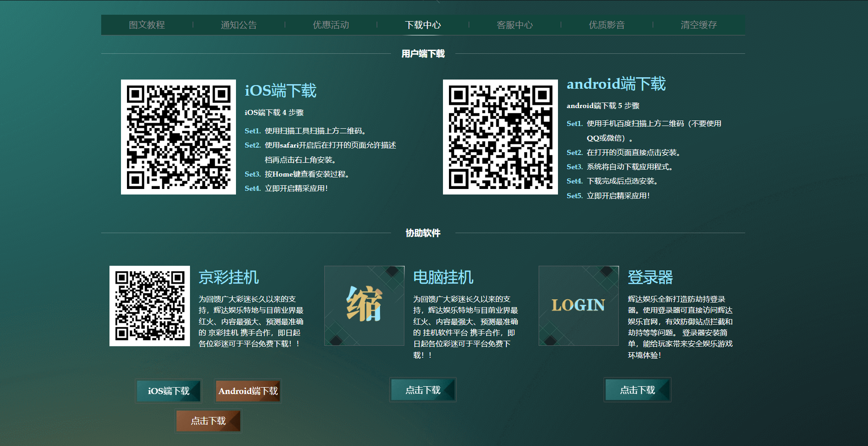868x446 pixels.
Task: Click 清空缓存 to clear cache
Action: 699,25
